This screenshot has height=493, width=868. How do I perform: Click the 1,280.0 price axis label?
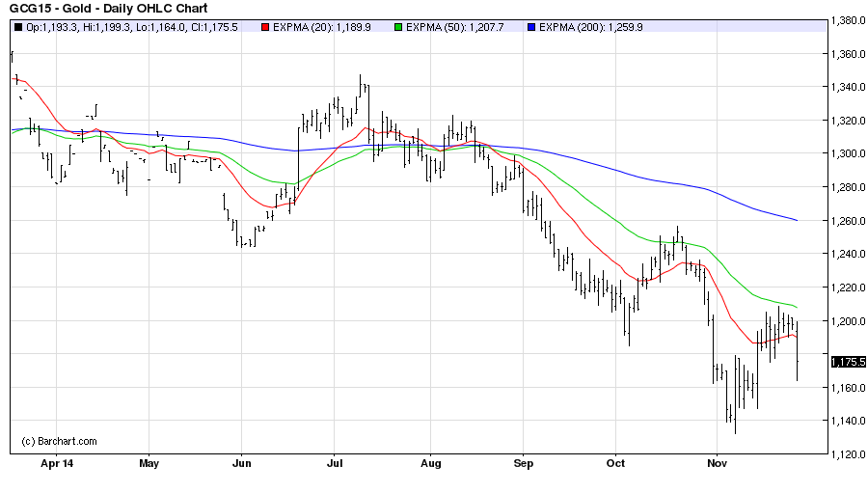(848, 187)
